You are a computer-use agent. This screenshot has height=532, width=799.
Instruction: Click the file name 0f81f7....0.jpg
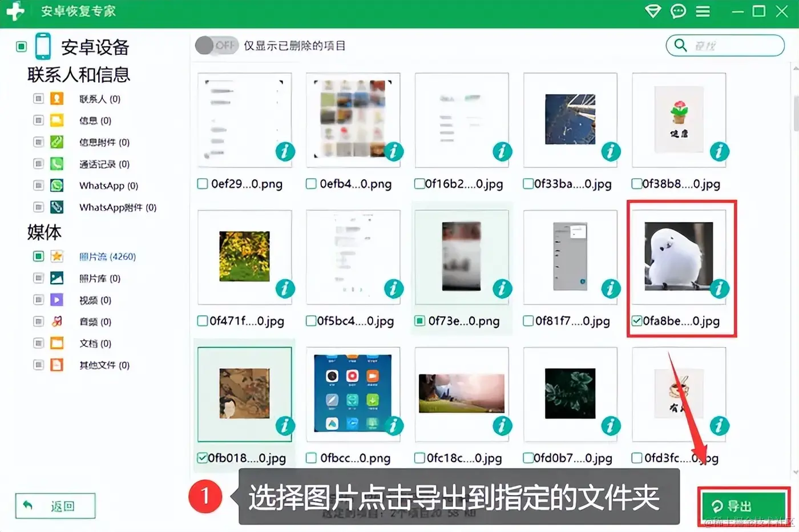pyautogui.click(x=572, y=321)
